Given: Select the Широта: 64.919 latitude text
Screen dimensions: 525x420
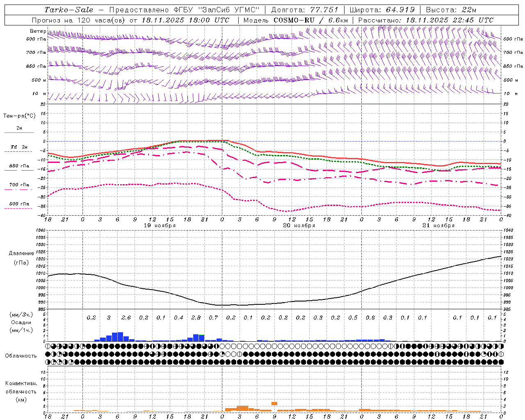Looking at the screenshot, I should (x=383, y=10).
